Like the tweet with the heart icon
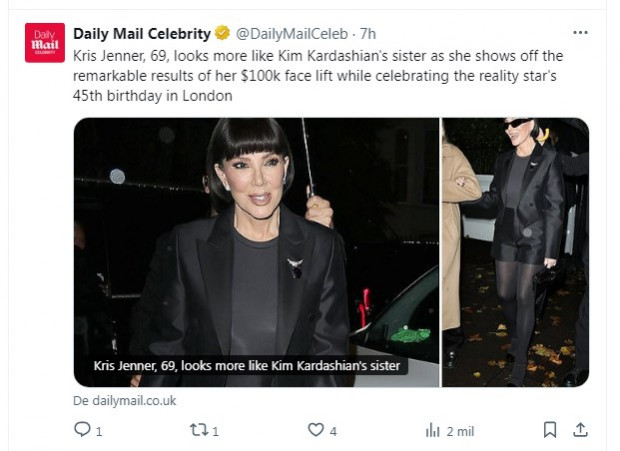The width and height of the screenshot is (620, 451). pos(315,430)
